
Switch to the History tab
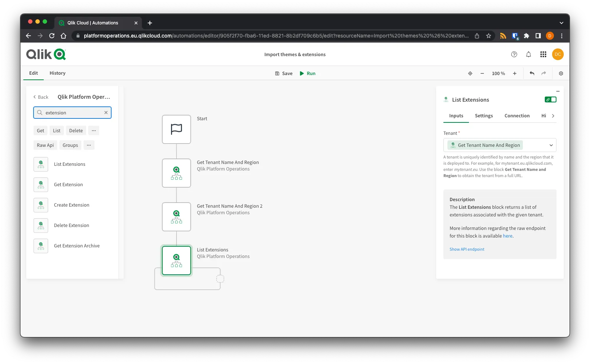[x=58, y=73]
